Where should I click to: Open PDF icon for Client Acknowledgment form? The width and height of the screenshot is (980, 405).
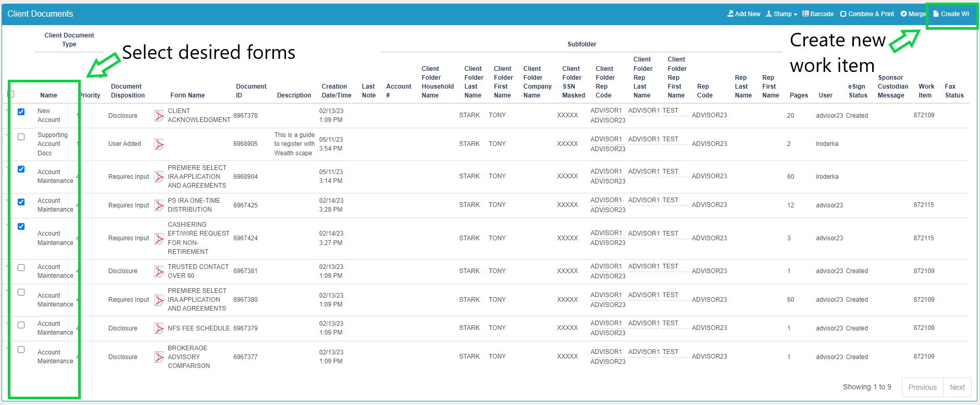[x=159, y=116]
